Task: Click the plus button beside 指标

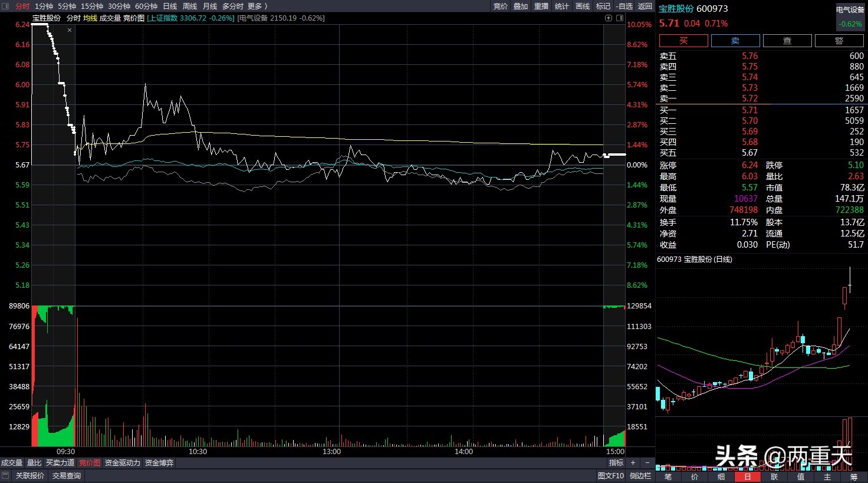Action: pyautogui.click(x=633, y=463)
